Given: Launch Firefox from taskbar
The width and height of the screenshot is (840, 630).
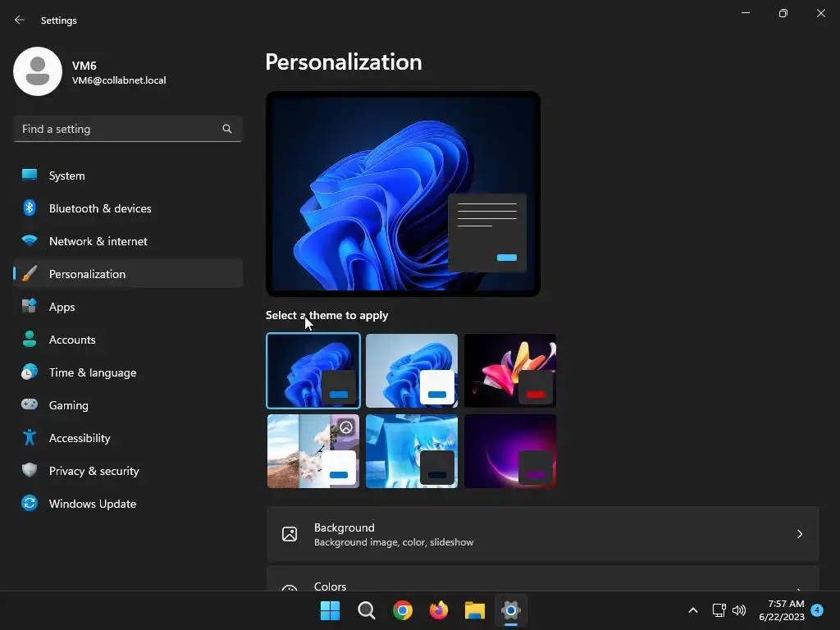Looking at the screenshot, I should coord(439,610).
